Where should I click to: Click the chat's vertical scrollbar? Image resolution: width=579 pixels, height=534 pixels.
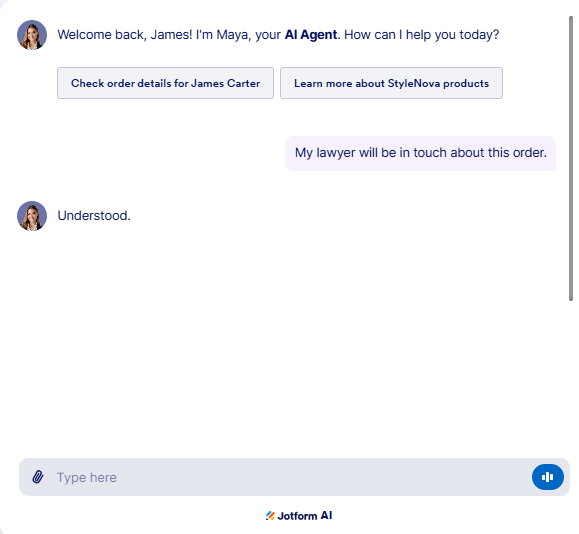point(571,159)
